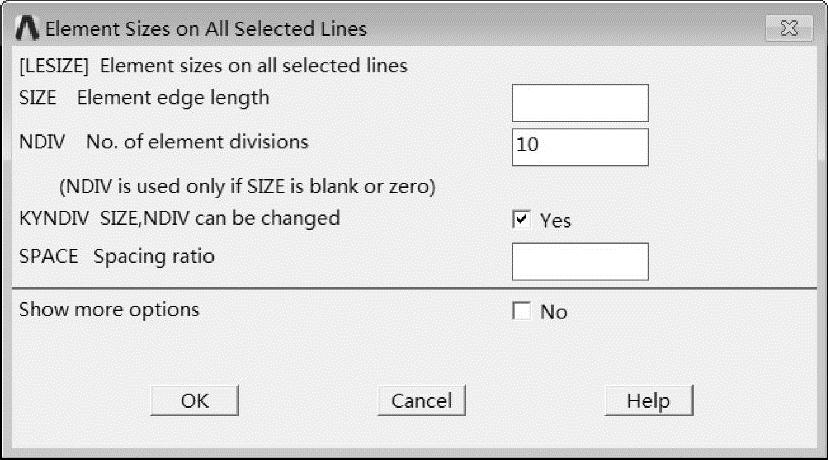Click the 'Yes' label beside KYNDIV checkbox
828x460 pixels.
point(555,220)
